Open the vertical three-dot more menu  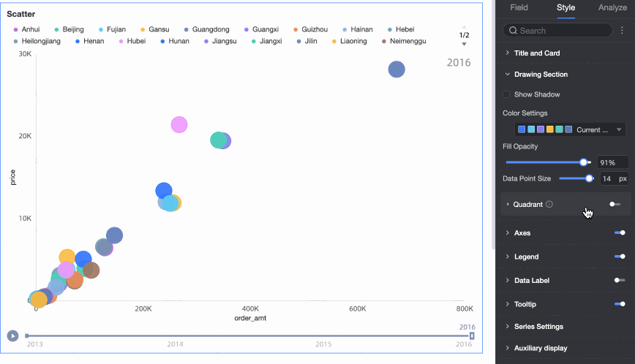[622, 31]
